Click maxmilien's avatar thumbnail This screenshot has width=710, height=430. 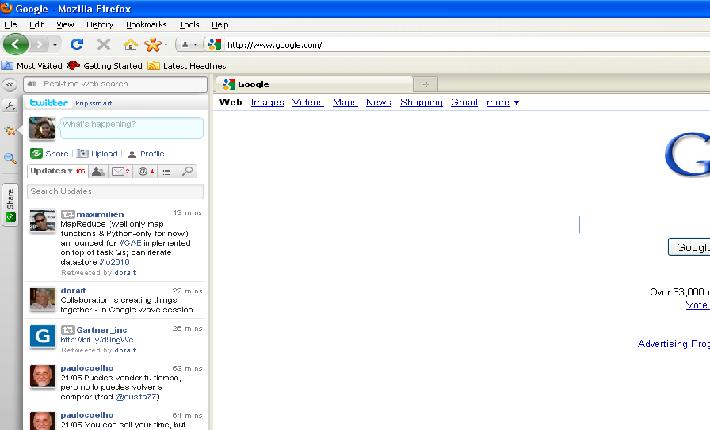[42, 221]
